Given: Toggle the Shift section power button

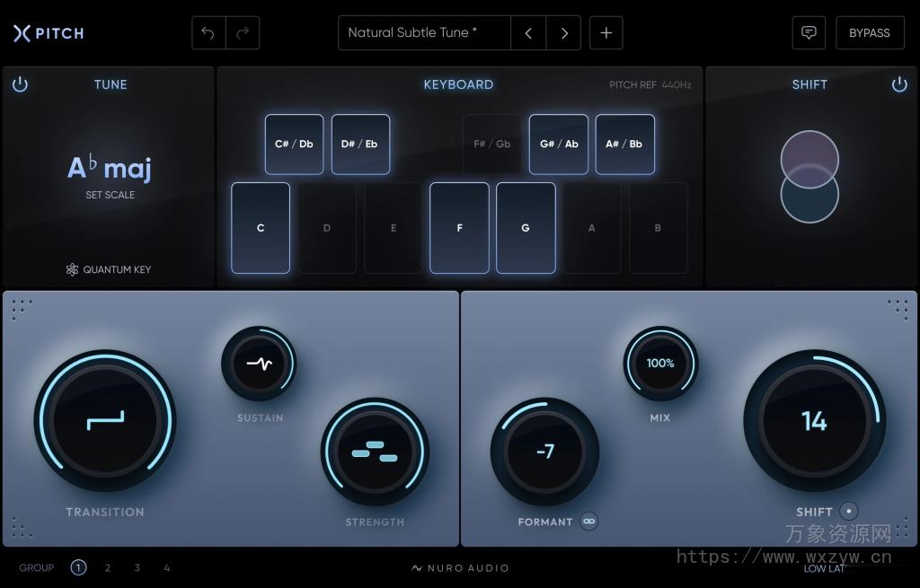Looking at the screenshot, I should click(x=899, y=83).
